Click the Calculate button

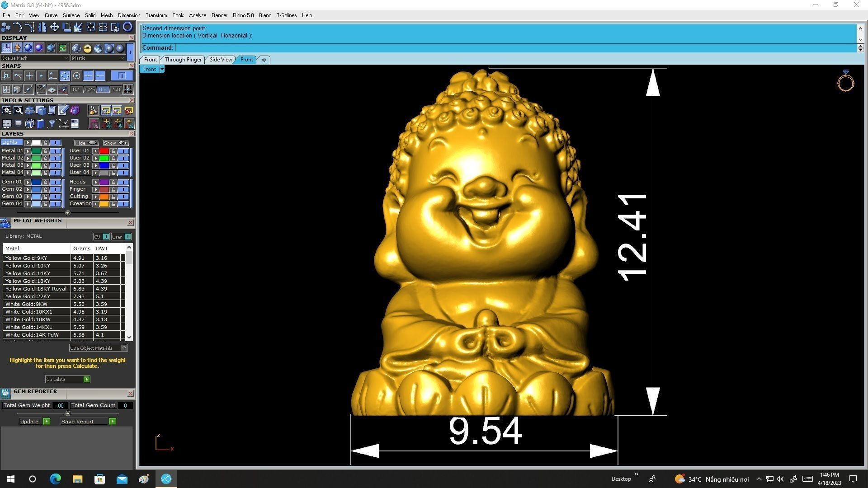click(x=68, y=379)
